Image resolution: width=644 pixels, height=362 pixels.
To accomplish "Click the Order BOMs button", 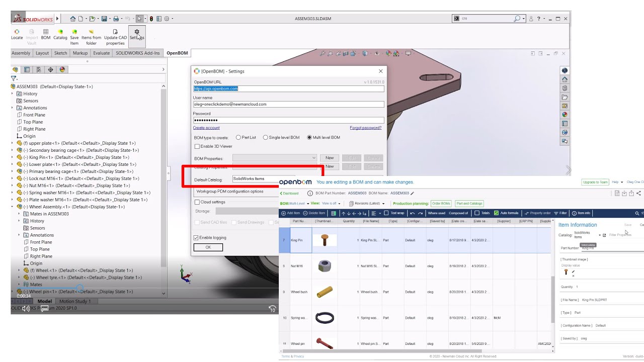I will (441, 204).
